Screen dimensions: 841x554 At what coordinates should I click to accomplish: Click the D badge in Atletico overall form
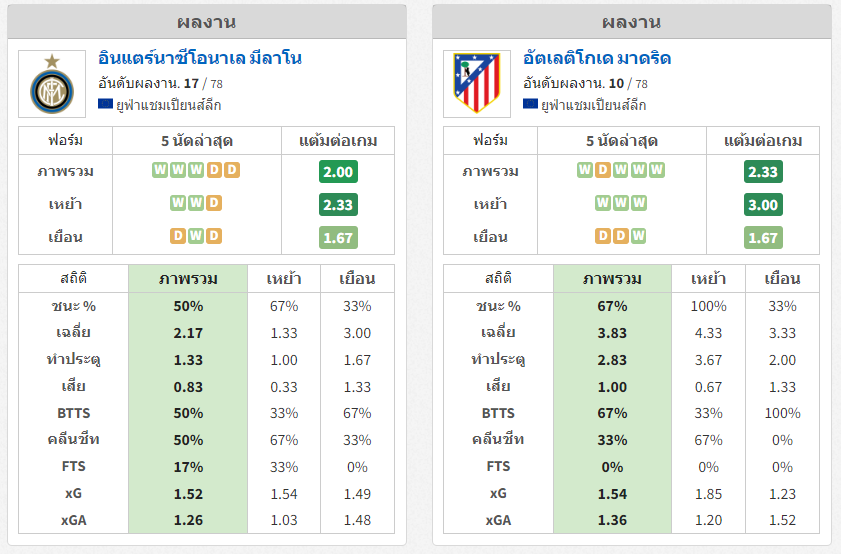pos(603,170)
